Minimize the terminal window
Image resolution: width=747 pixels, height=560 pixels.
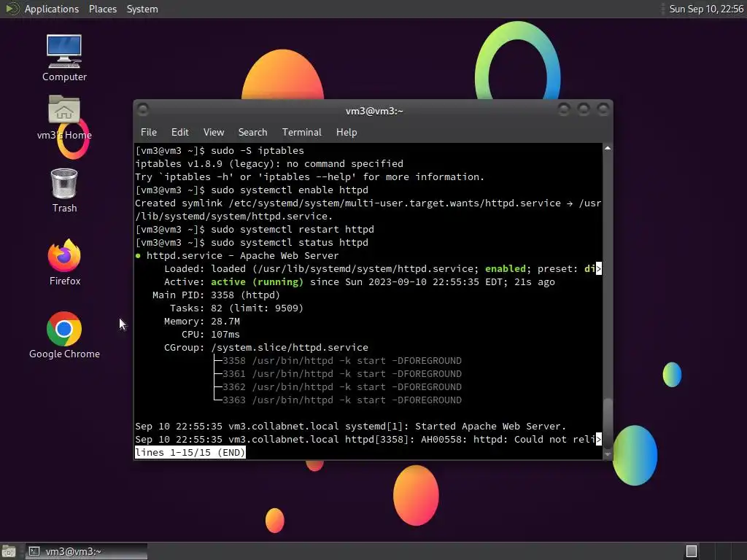point(564,109)
